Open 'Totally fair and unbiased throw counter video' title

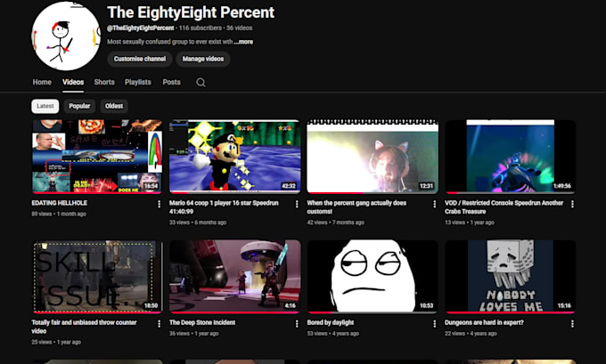pos(84,327)
